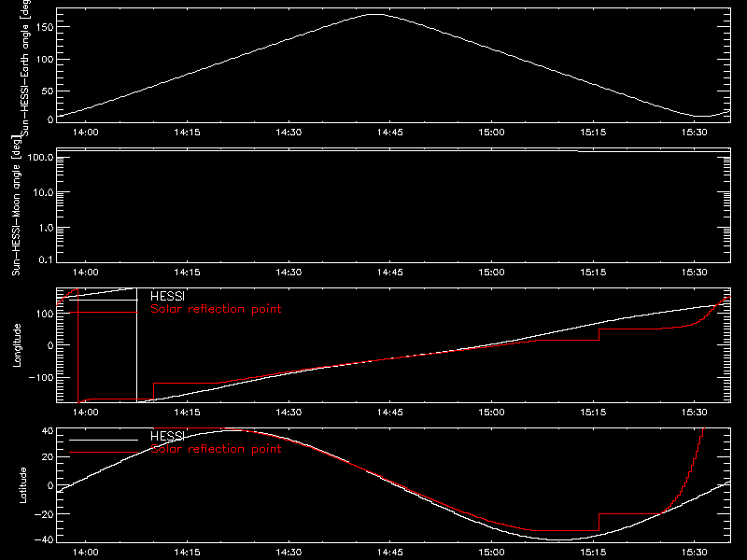Click HESSI legend text in Latitude plot
Image resolution: width=747 pixels, height=560 pixels.
coord(167,437)
